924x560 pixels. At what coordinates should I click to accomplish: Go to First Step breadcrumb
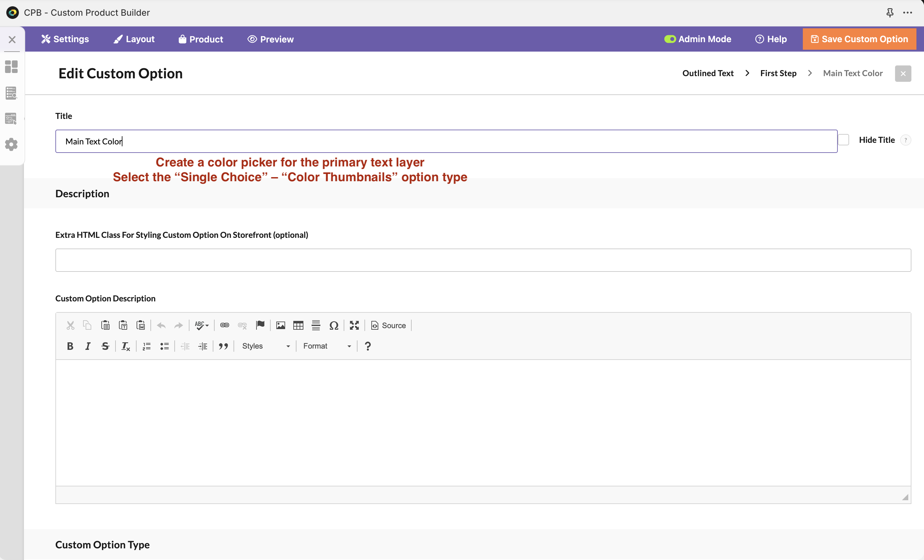778,73
